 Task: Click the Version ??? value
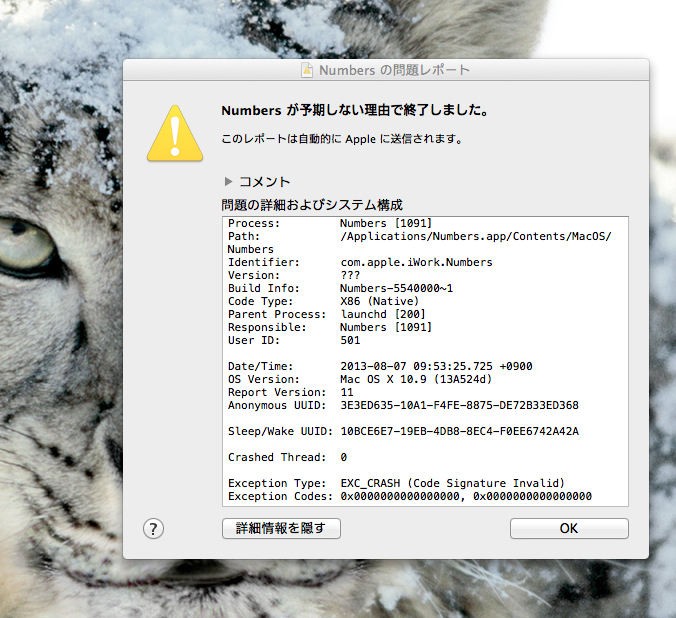pyautogui.click(x=350, y=275)
